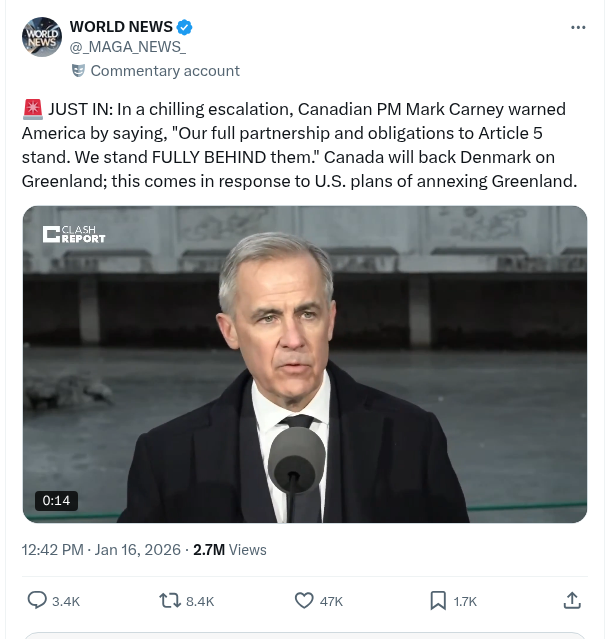Image resolution: width=608 pixels, height=639 pixels.
Task: Play the Mark Carney video
Action: tap(304, 364)
